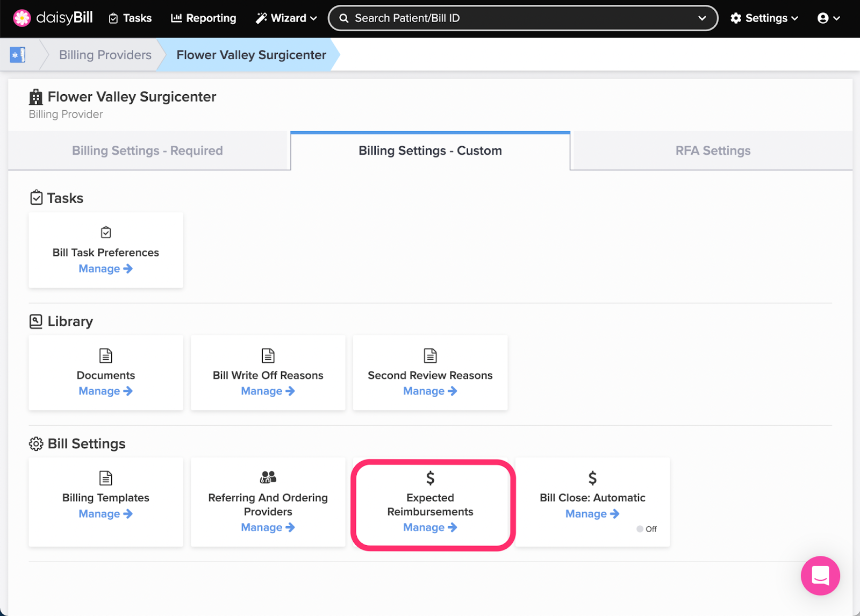Manage Bill Close: Automatic setting
The width and height of the screenshot is (860, 616).
(x=592, y=514)
